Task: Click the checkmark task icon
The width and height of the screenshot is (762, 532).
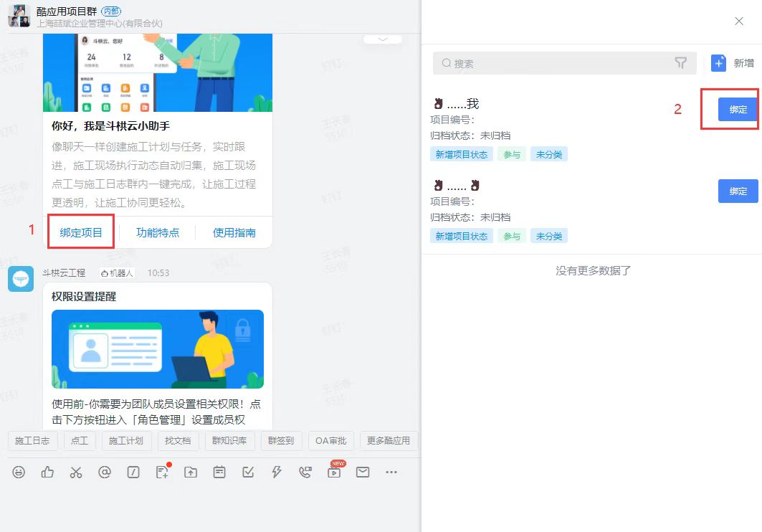Action: pyautogui.click(x=248, y=472)
